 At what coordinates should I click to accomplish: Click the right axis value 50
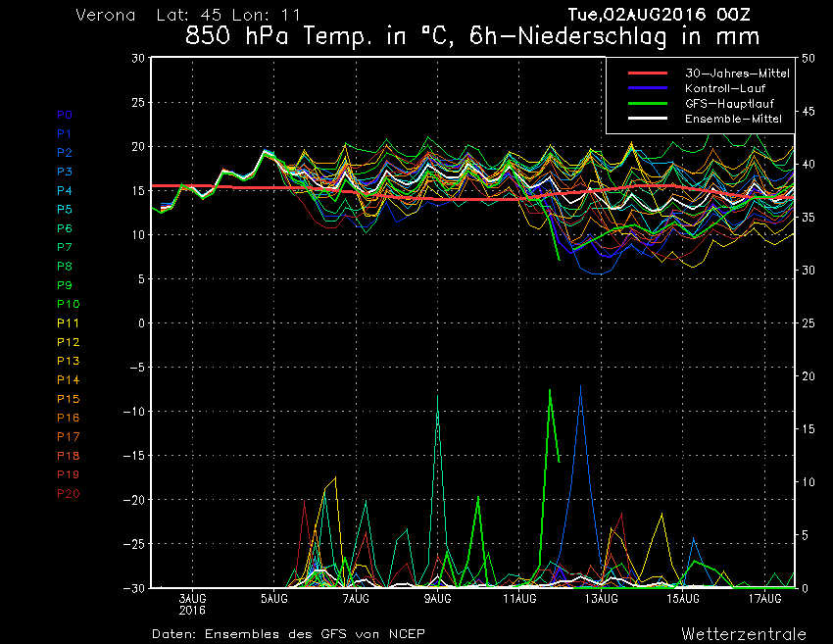(808, 59)
